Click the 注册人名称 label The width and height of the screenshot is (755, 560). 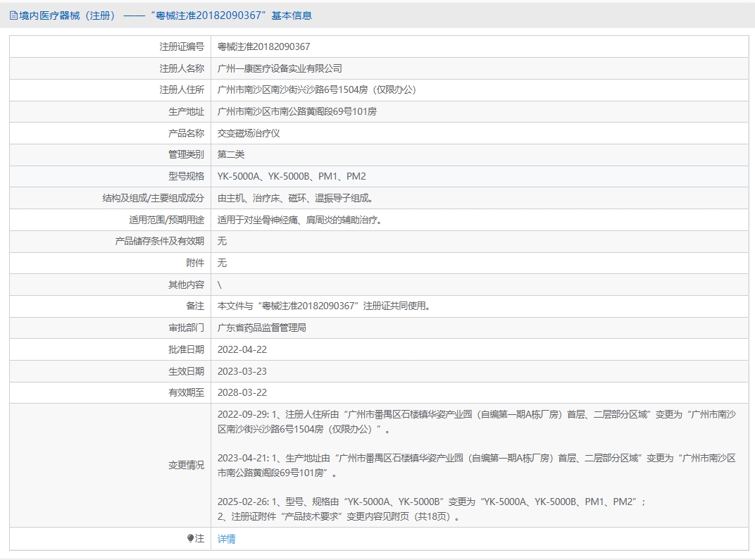pyautogui.click(x=182, y=68)
